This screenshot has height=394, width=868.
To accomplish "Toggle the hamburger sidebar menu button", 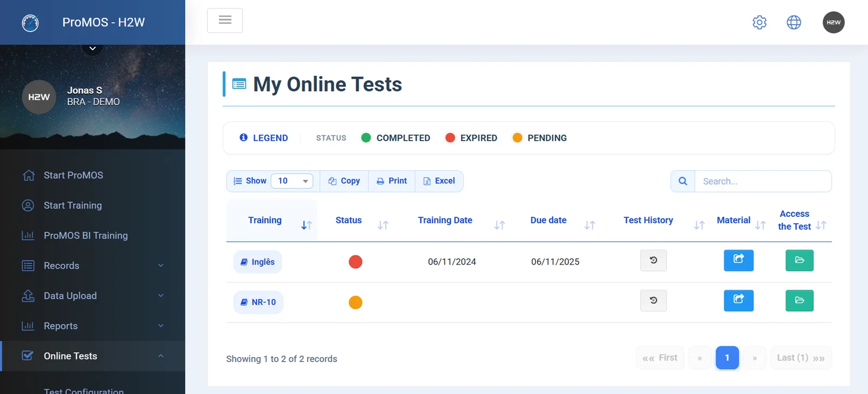I will (x=225, y=21).
